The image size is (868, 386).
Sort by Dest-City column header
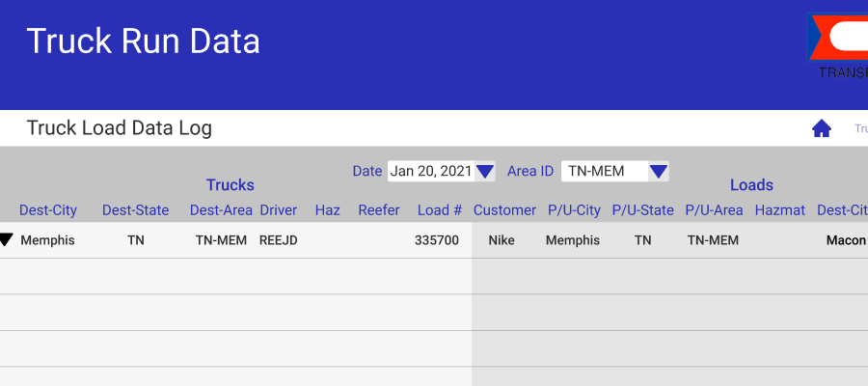(48, 210)
